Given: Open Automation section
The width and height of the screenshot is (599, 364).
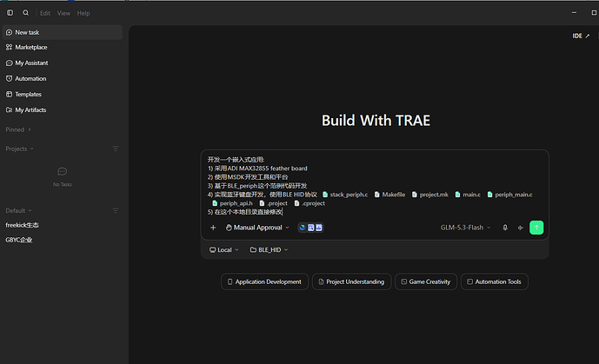Looking at the screenshot, I should 63,78.
